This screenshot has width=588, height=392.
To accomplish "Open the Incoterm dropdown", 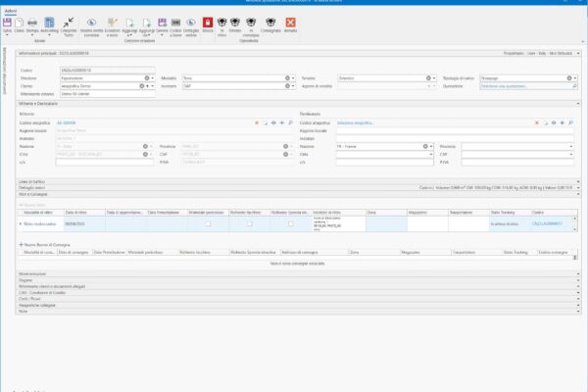I will pos(293,86).
